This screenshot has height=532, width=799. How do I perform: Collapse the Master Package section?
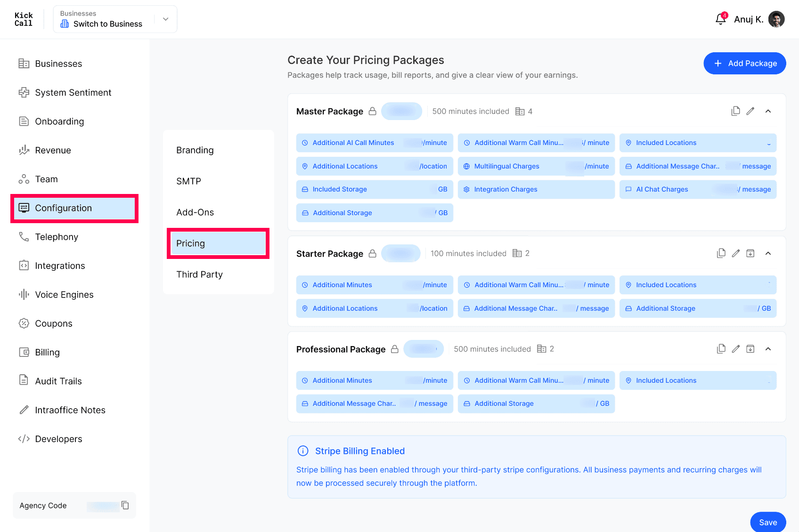click(x=768, y=111)
